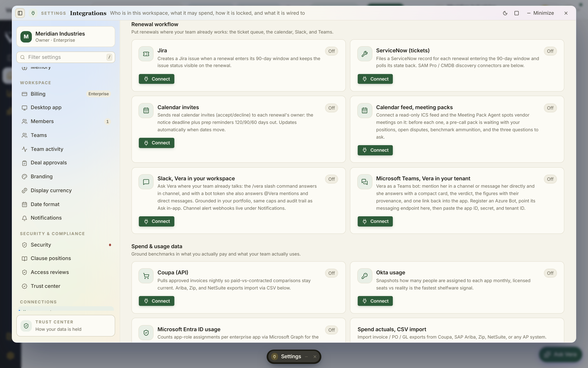Image resolution: width=588 pixels, height=368 pixels.
Task: Open Access reviews in sidebar
Action: [66, 272]
